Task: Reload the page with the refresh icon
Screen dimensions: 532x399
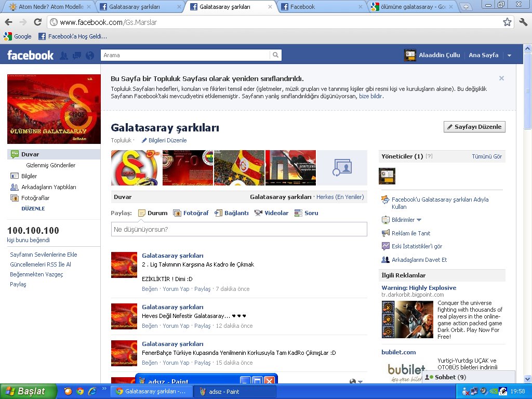Action: [x=37, y=22]
